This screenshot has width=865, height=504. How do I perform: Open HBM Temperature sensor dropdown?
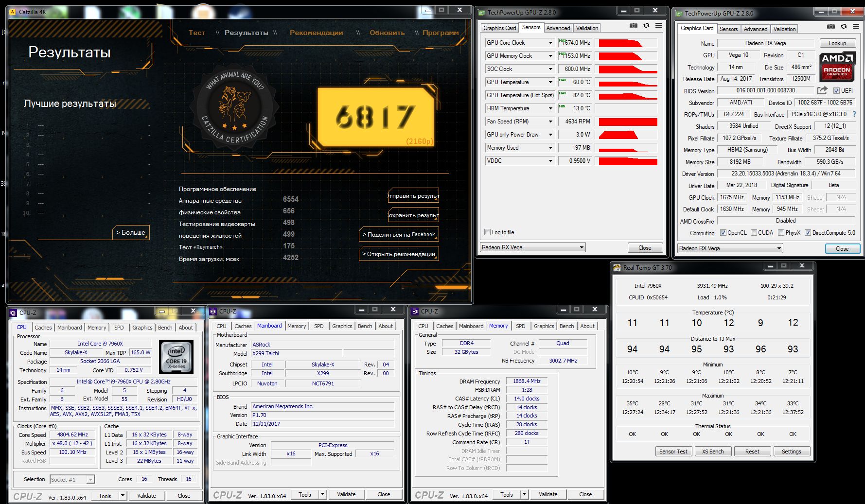coord(550,108)
